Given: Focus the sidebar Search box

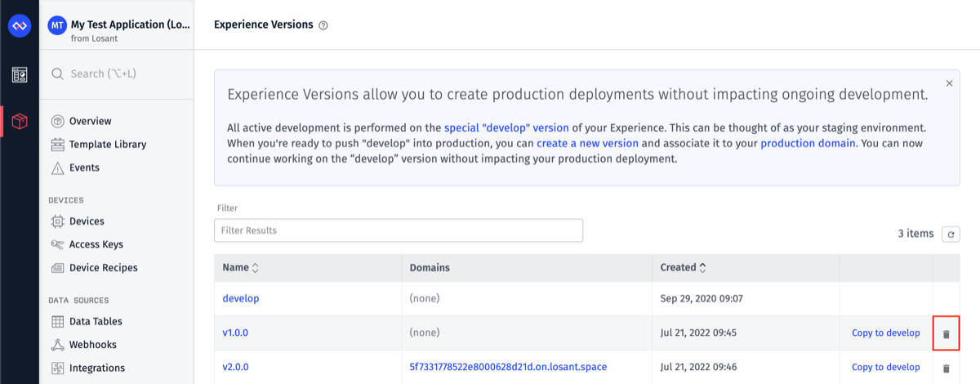Looking at the screenshot, I should coord(116,74).
